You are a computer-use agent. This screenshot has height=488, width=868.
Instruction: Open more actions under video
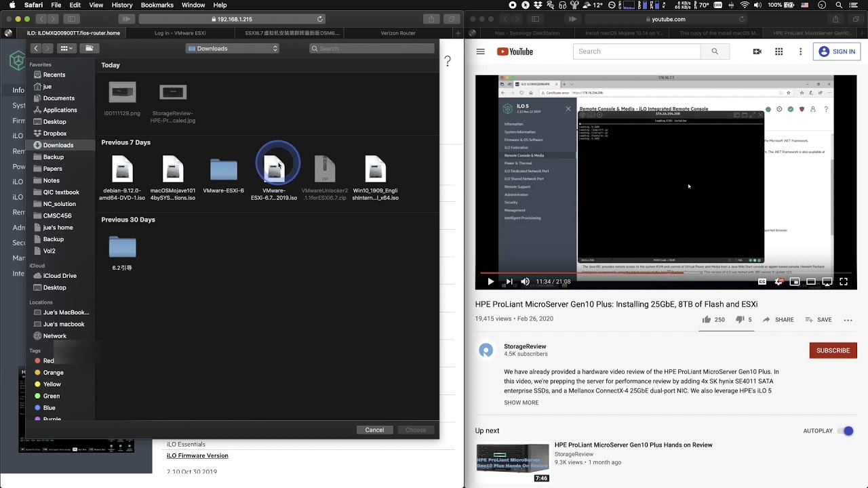point(848,320)
